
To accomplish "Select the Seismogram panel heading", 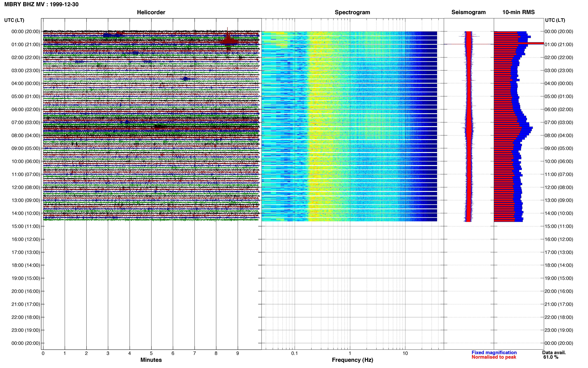I will pyautogui.click(x=468, y=12).
